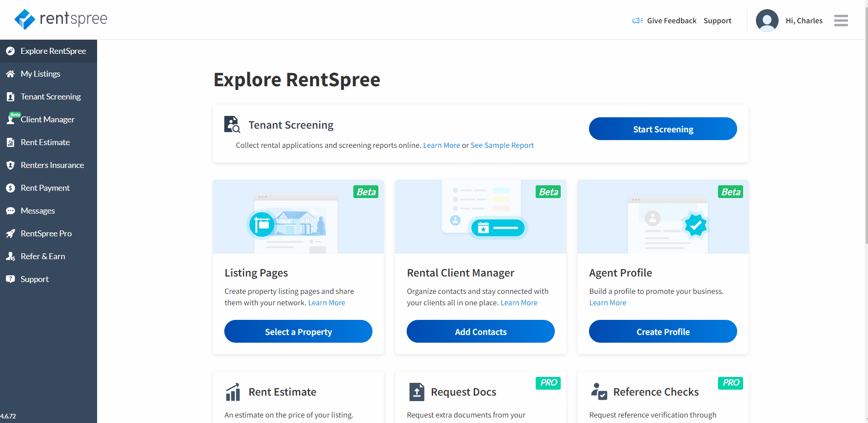Viewport: 868px width, 423px height.
Task: Open My Listings in the sidebar
Action: click(40, 74)
